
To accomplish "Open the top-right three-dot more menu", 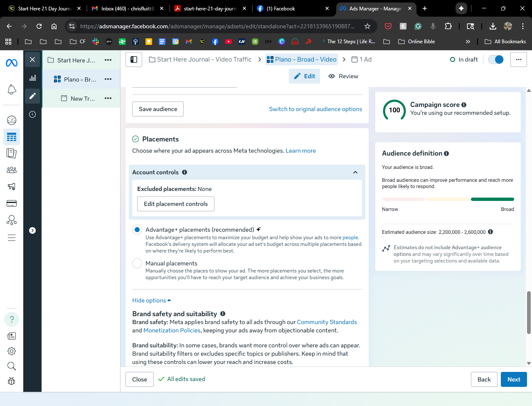I will (519, 59).
